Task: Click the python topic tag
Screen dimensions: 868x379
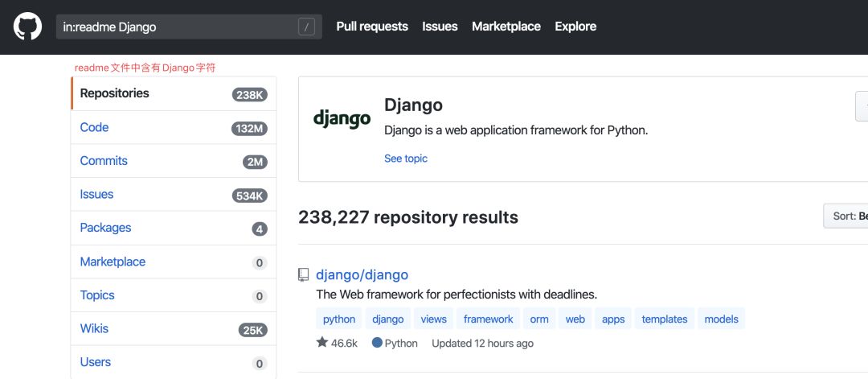Action: pyautogui.click(x=339, y=319)
